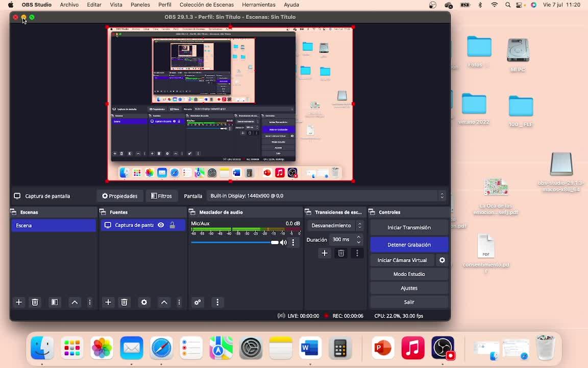The width and height of the screenshot is (588, 368).
Task: Open the Desvanecimiento transition dropdown
Action: [336, 225]
